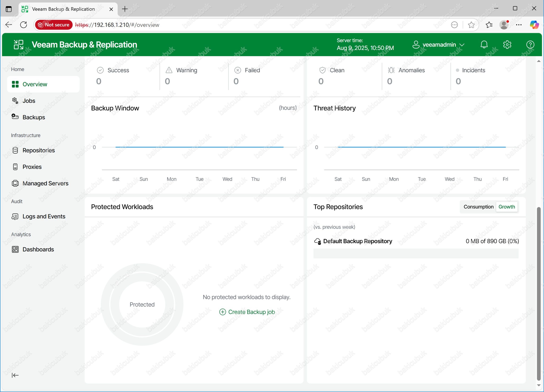Image resolution: width=544 pixels, height=392 pixels.
Task: Click the page vertical scrollbar thumb
Action: (539, 294)
